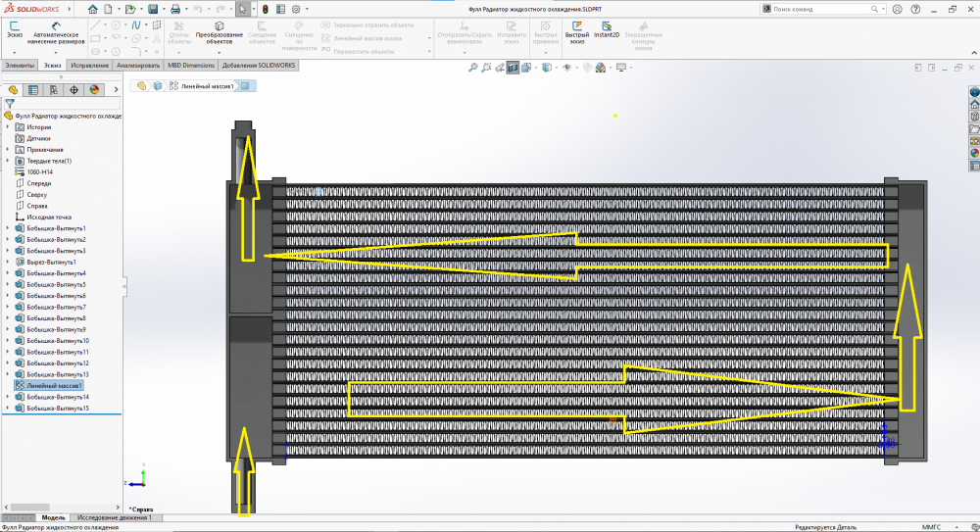
Task: Open the user login account icon
Action: (x=898, y=10)
